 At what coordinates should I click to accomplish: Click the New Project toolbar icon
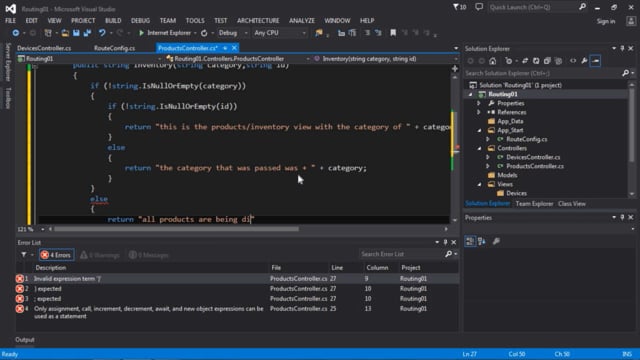click(48, 33)
